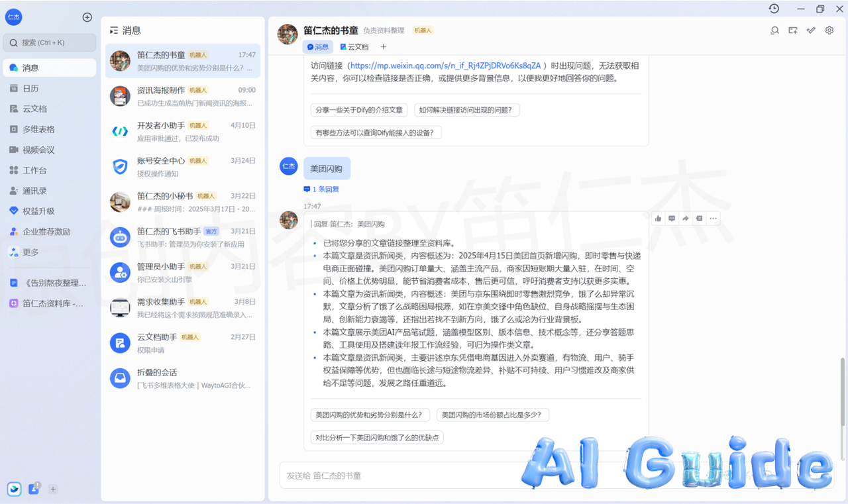This screenshot has width=848, height=504.
Task: Open 消息 in the left navigation
Action: click(x=50, y=68)
